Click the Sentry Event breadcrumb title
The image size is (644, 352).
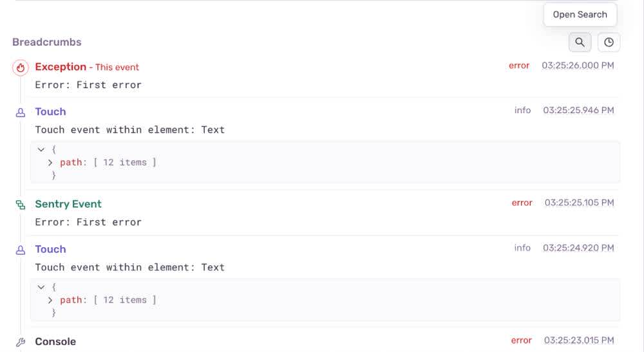[68, 204]
